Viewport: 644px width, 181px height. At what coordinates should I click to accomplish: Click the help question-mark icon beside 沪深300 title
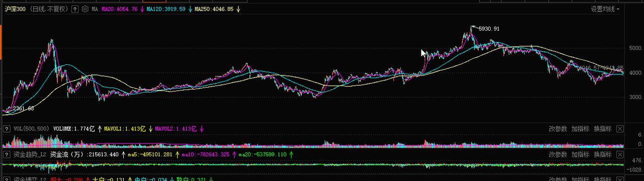[x=75, y=9]
